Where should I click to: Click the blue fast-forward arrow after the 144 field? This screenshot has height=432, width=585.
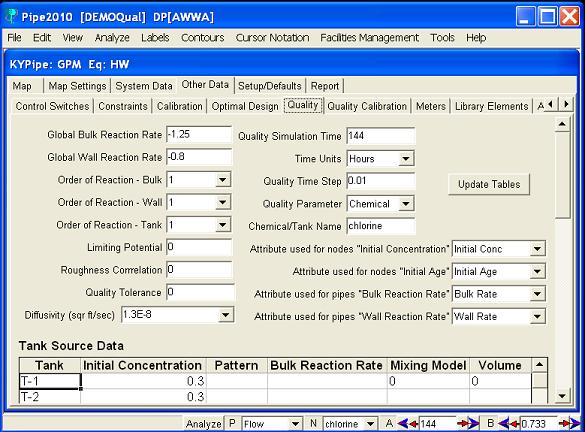pos(473,423)
